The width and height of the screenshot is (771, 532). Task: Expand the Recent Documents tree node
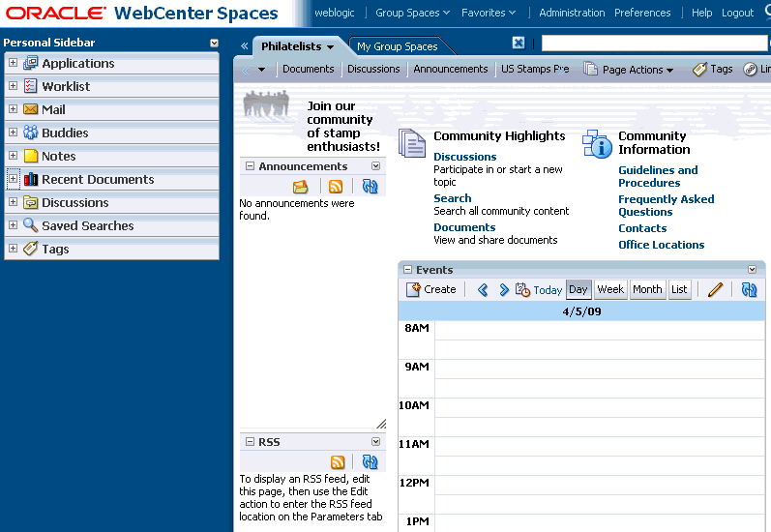click(14, 179)
